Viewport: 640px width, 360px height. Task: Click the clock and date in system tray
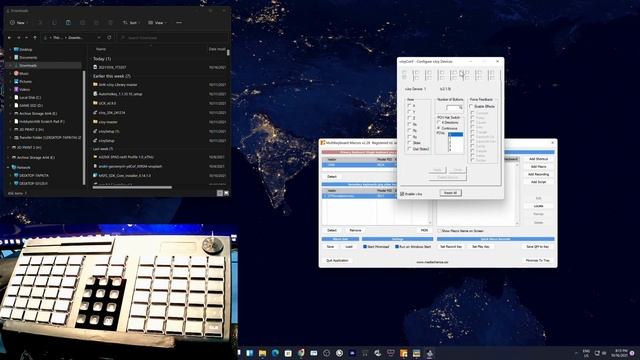pyautogui.click(x=619, y=353)
